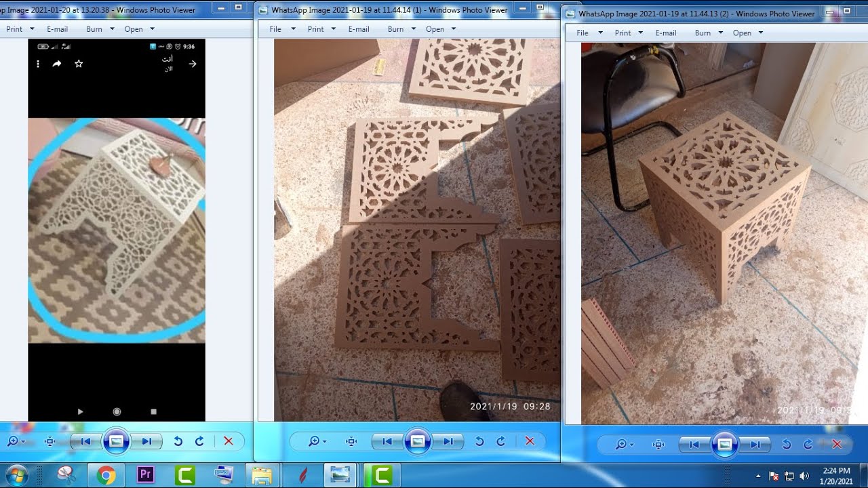Rotate counterclockwise in left viewer
Viewport: 868px width, 488px height.
[178, 441]
